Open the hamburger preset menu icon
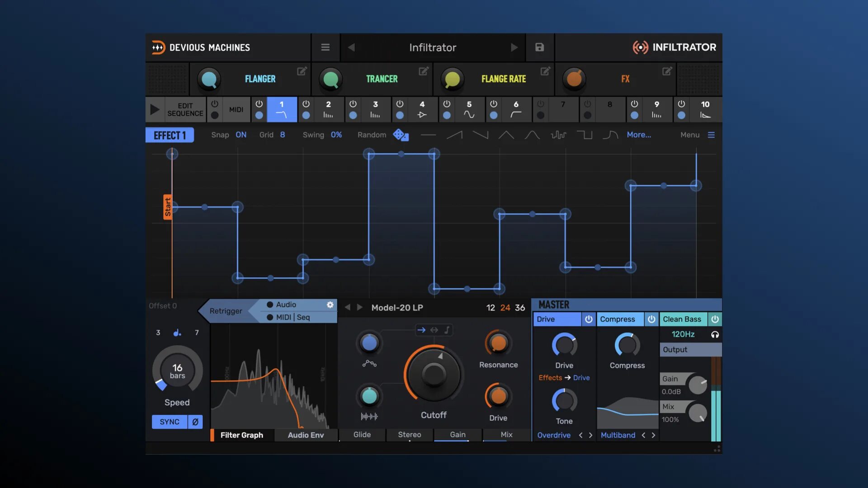The height and width of the screenshot is (488, 868). pyautogui.click(x=325, y=47)
